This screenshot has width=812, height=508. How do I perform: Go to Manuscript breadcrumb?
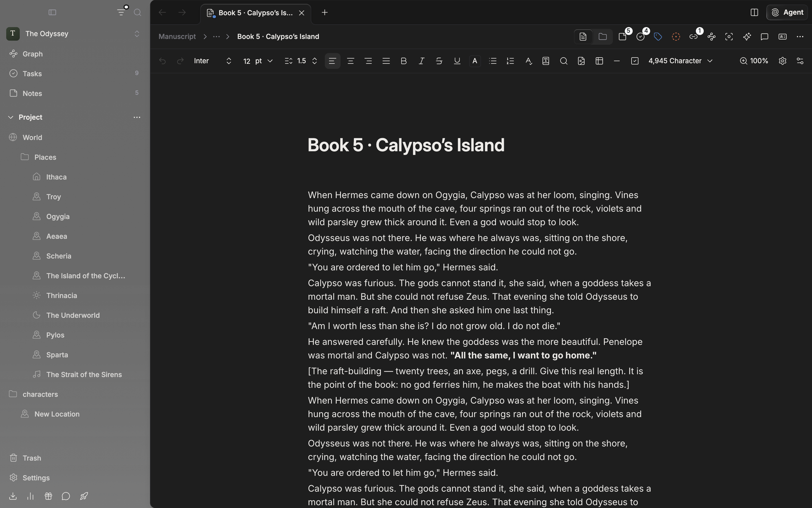(x=177, y=37)
